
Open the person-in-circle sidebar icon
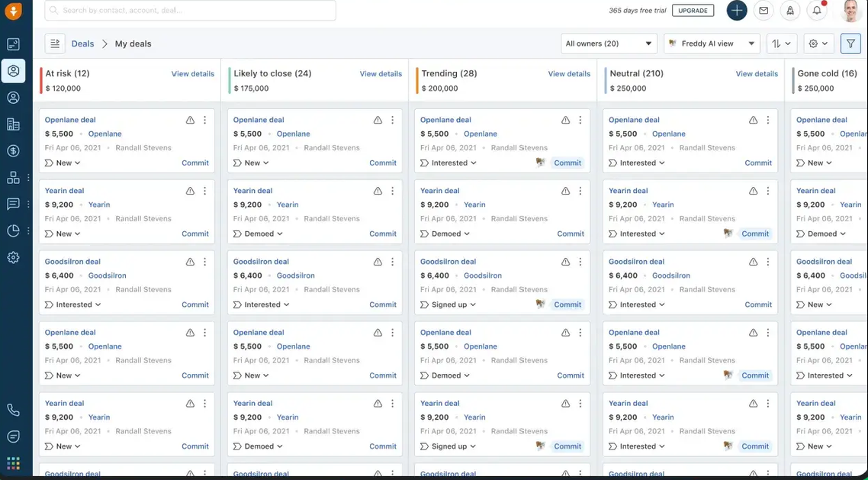tap(13, 98)
